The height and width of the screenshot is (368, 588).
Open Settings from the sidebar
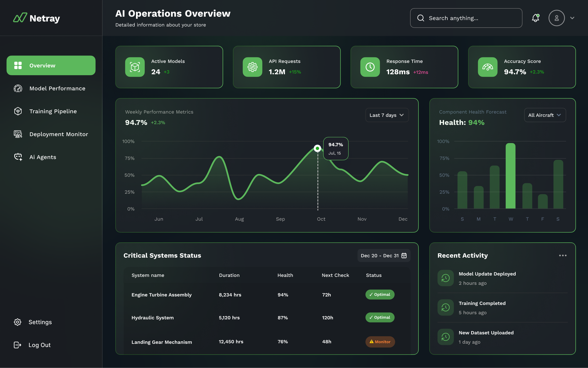[x=40, y=322]
